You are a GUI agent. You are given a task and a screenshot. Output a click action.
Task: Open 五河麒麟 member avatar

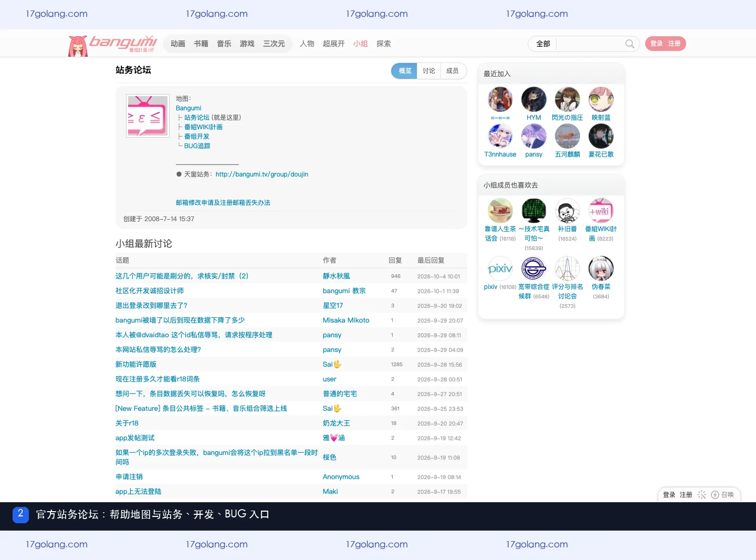[x=568, y=136]
